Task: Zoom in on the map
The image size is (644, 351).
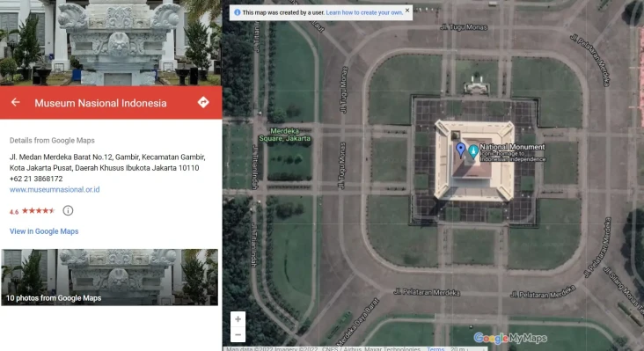Action: click(238, 319)
